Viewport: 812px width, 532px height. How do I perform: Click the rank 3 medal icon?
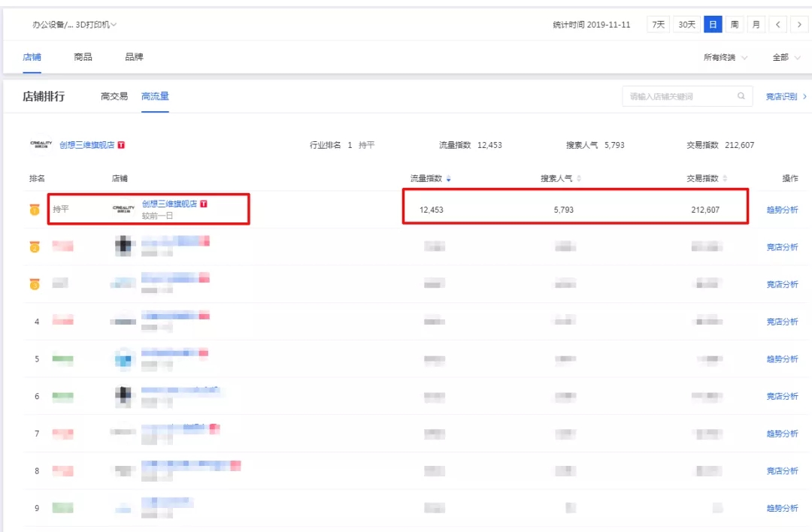[x=35, y=284]
